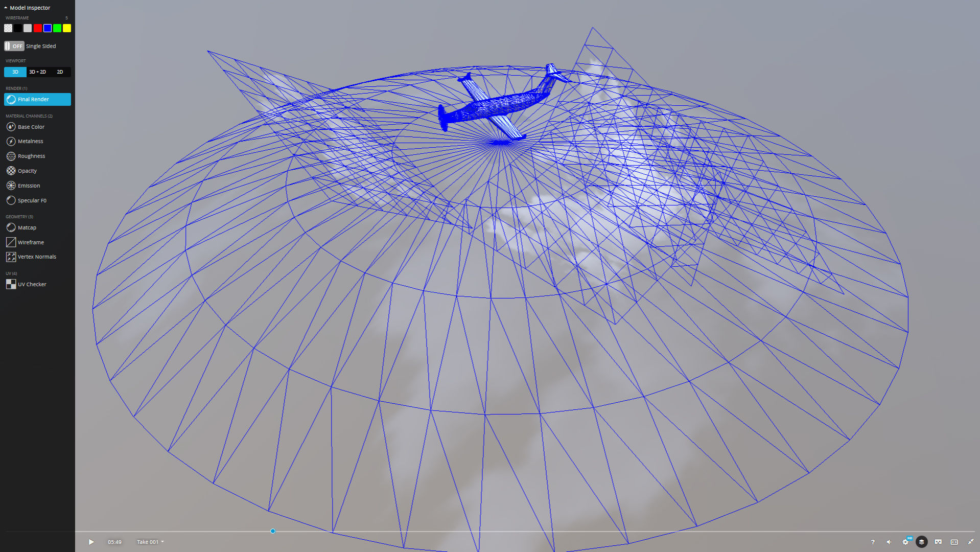980x552 pixels.
Task: Select the blue wireframe color swatch
Action: pos(48,28)
